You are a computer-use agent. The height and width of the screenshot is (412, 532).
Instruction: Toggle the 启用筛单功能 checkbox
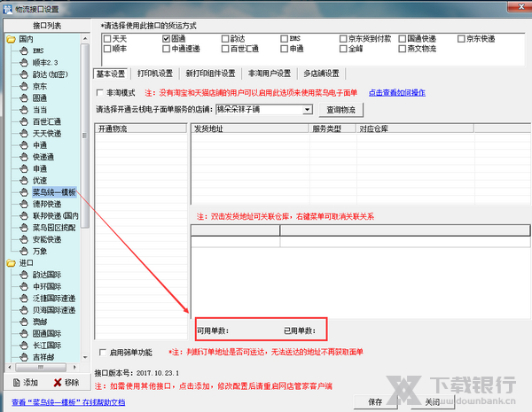(103, 353)
